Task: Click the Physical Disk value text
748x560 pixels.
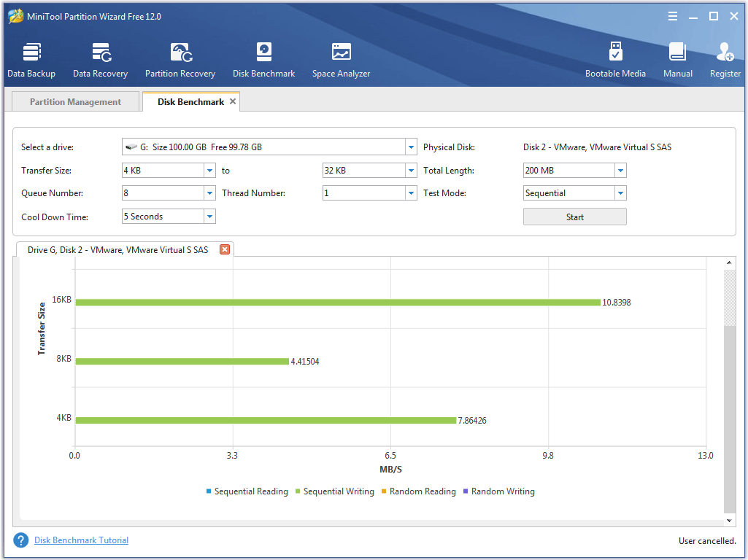Action: pyautogui.click(x=597, y=147)
